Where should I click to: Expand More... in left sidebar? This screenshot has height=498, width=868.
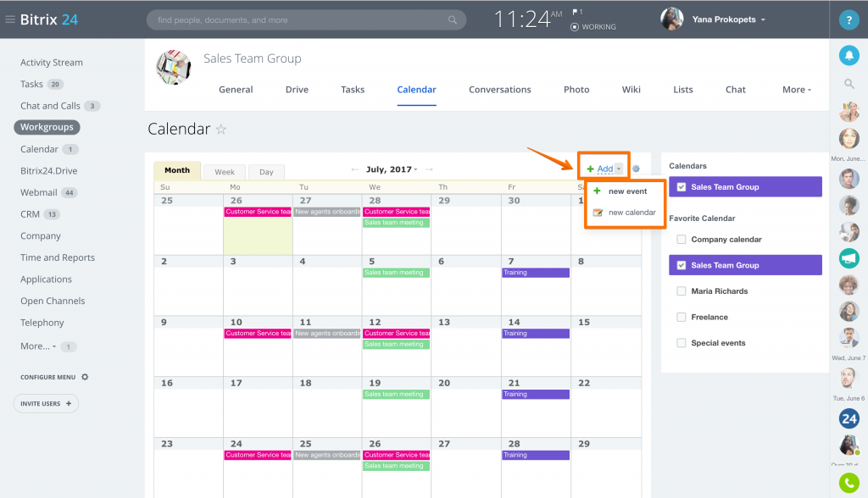click(x=38, y=346)
